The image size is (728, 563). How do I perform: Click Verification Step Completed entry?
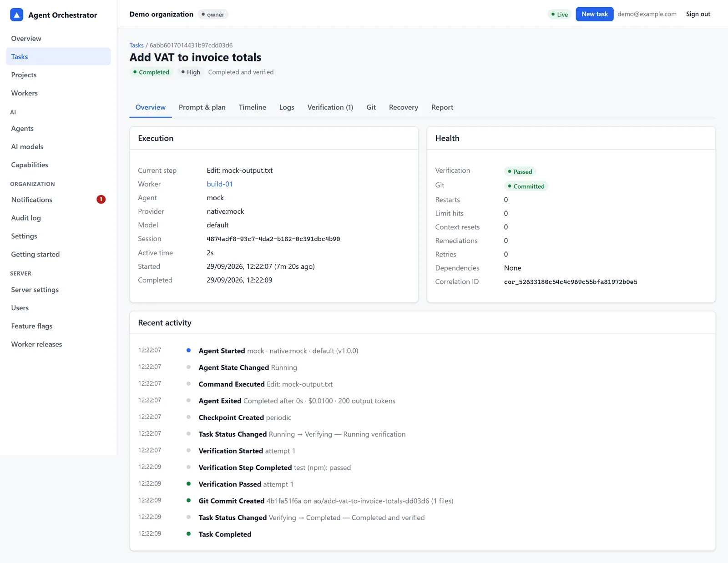coord(275,467)
